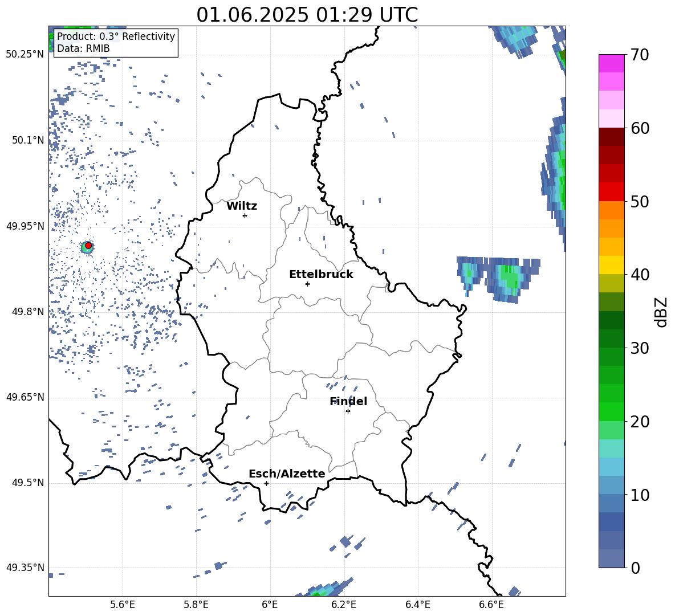Click the Findel station cross marker

(348, 411)
